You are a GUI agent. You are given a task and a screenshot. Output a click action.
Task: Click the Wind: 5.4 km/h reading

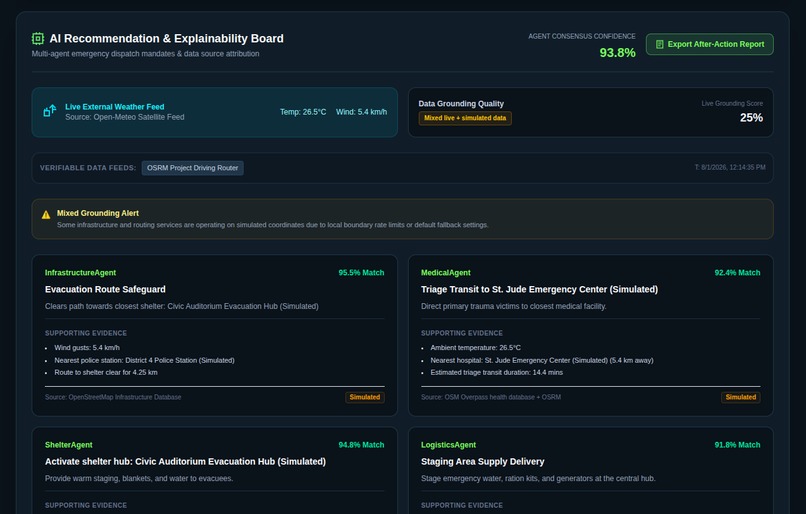[x=361, y=112]
